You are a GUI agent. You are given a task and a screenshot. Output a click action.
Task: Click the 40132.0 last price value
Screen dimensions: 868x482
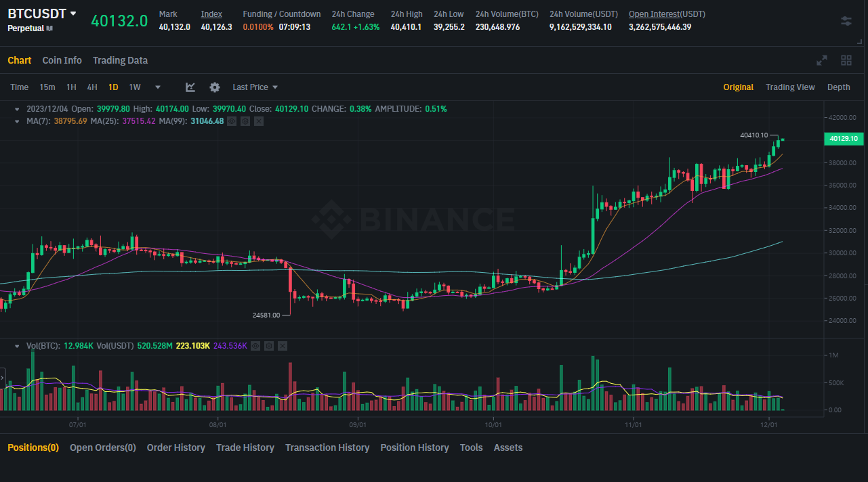119,21
